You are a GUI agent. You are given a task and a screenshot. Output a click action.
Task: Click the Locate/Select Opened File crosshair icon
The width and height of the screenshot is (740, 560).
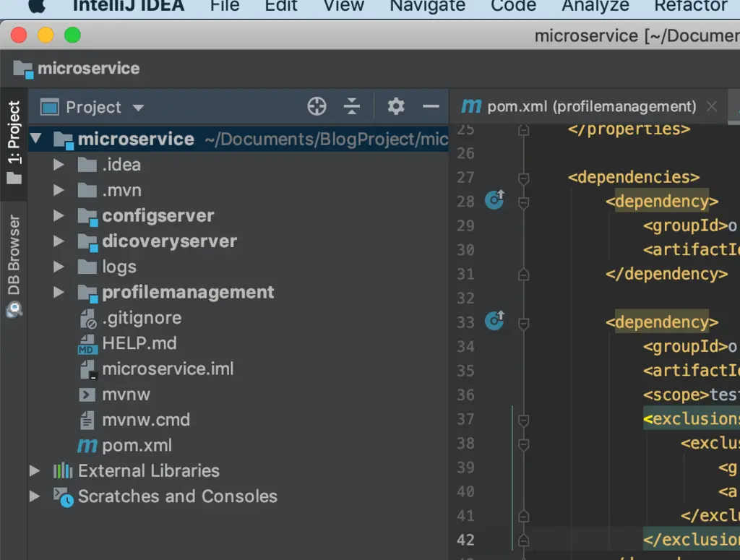pyautogui.click(x=317, y=107)
